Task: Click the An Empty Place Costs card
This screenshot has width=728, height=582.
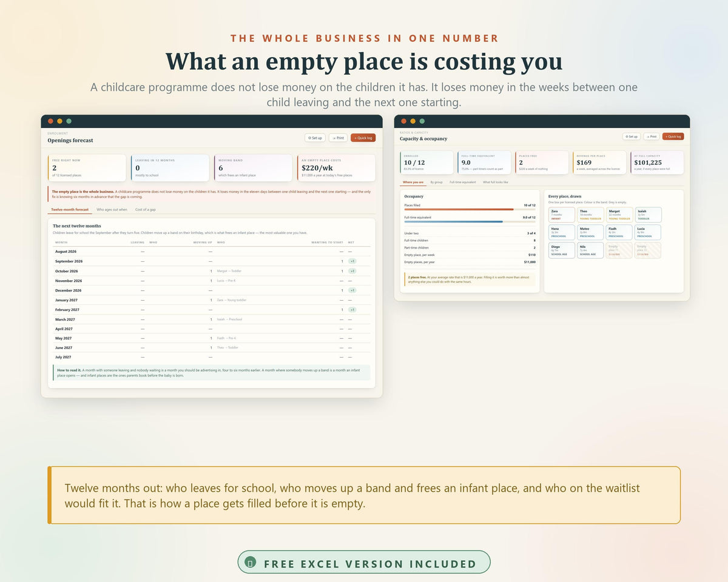Action: (x=336, y=167)
